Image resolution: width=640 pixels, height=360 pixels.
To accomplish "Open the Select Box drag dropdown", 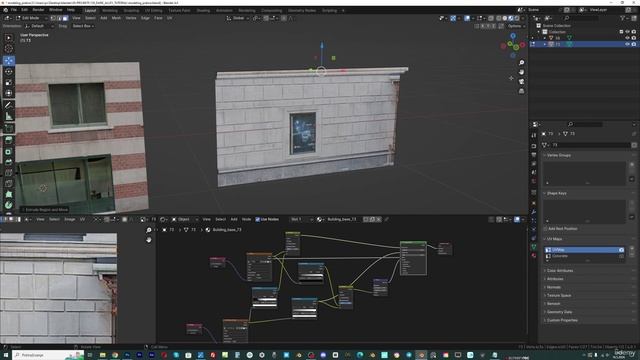I will pos(83,26).
